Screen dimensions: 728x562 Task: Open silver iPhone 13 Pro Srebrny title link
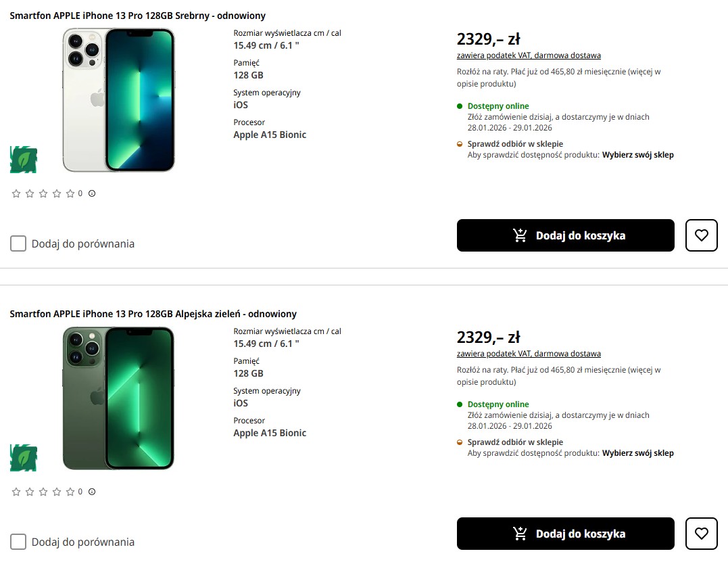pos(137,16)
